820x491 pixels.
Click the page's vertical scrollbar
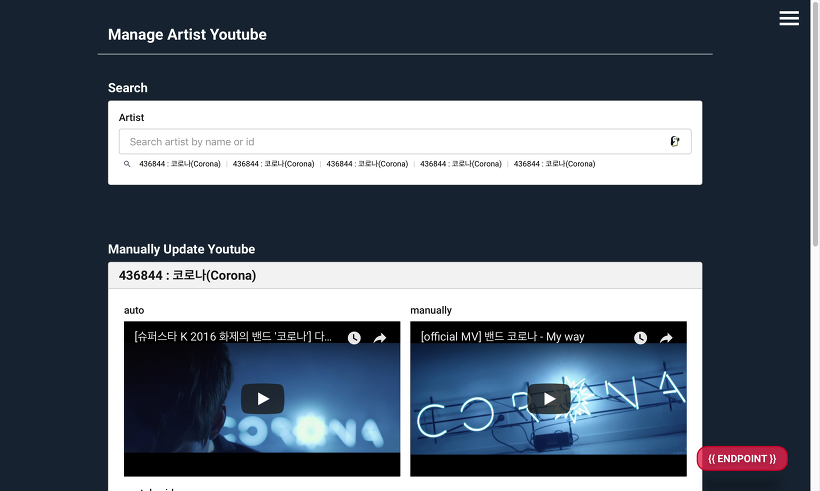[815, 120]
